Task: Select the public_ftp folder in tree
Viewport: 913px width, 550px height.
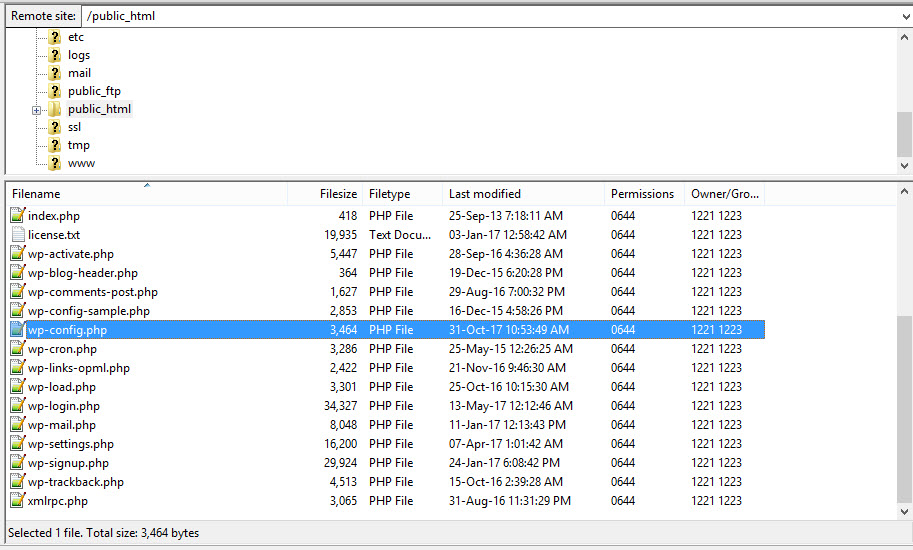Action: (x=94, y=91)
